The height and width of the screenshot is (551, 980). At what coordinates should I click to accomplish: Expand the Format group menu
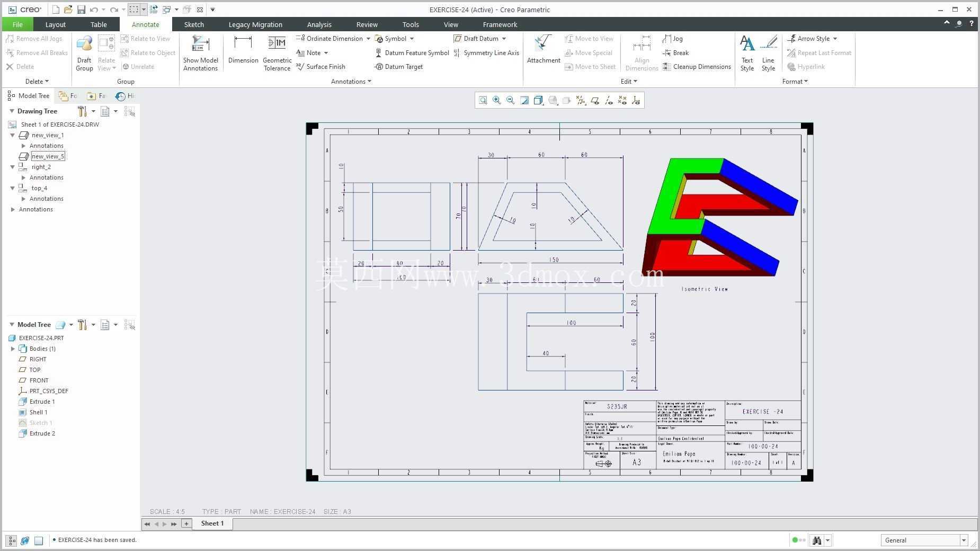(795, 82)
